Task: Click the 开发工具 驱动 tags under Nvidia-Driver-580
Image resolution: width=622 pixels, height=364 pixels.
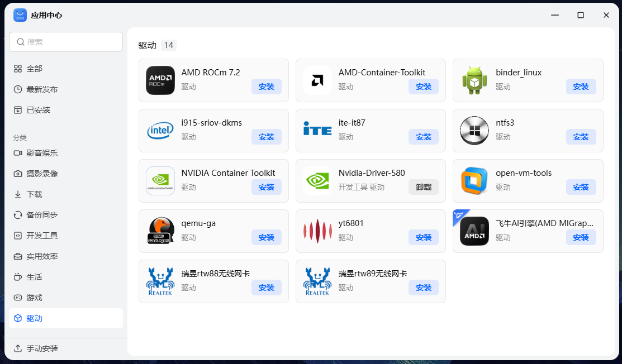Action: click(x=362, y=188)
